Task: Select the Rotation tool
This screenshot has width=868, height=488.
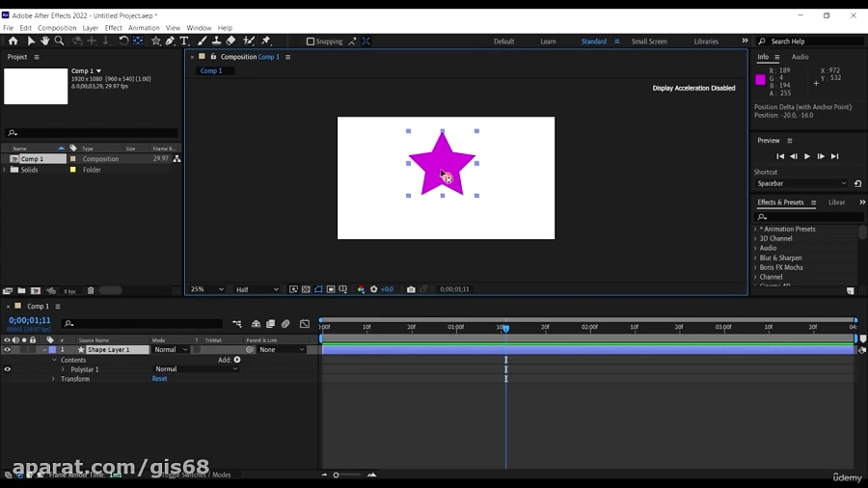Action: click(x=123, y=41)
